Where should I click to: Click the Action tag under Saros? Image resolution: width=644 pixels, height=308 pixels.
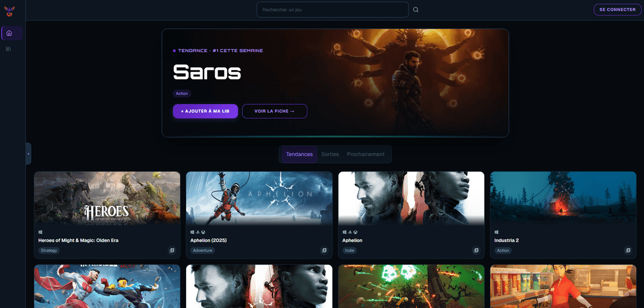coord(182,94)
